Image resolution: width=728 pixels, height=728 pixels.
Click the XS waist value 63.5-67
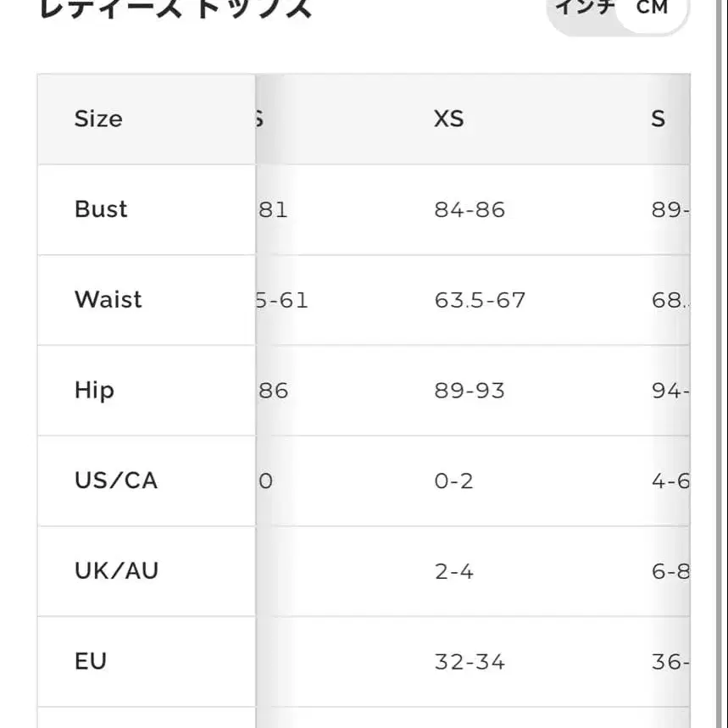[x=480, y=300]
